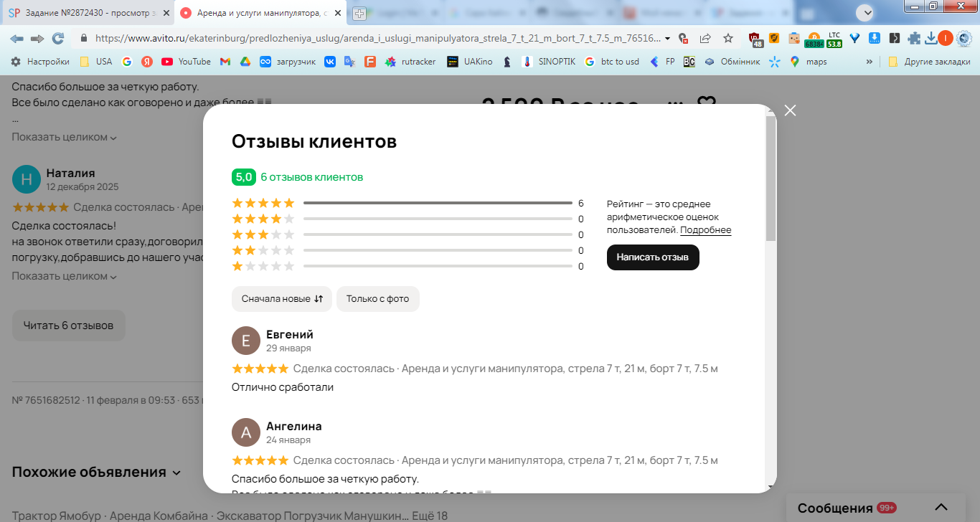Bookmark this page with the star icon

click(x=727, y=38)
